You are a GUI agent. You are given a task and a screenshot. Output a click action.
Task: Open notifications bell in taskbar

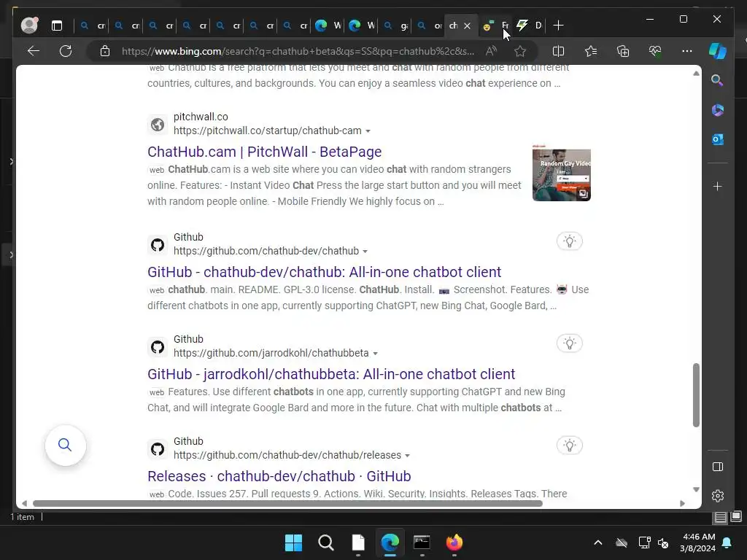727,542
